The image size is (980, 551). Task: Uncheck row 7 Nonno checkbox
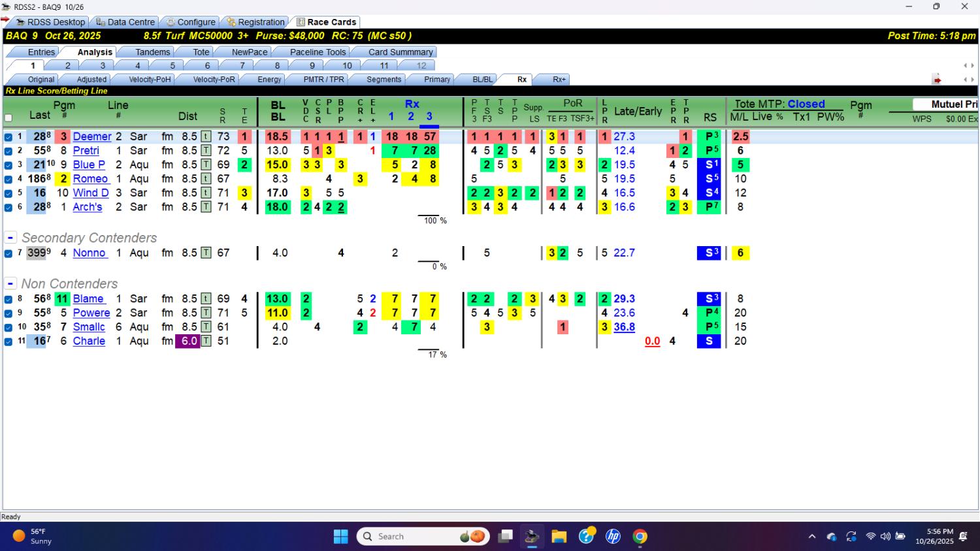coord(8,253)
